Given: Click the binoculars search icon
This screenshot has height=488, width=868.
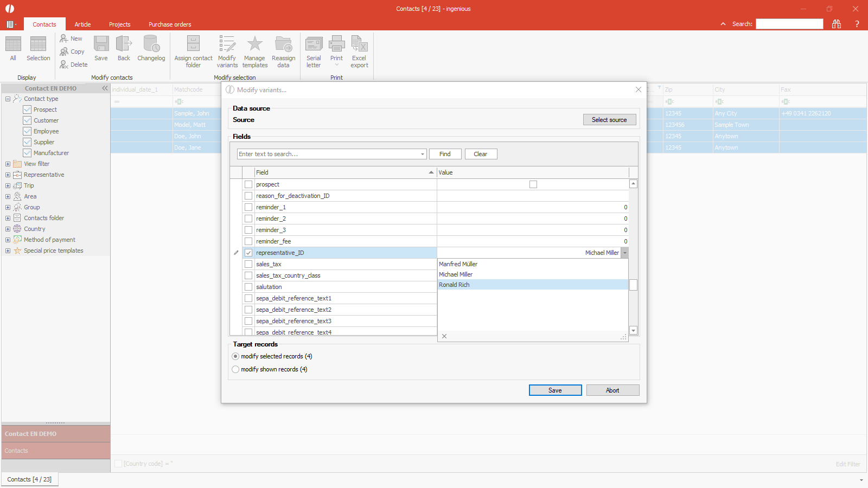Looking at the screenshot, I should pos(837,24).
